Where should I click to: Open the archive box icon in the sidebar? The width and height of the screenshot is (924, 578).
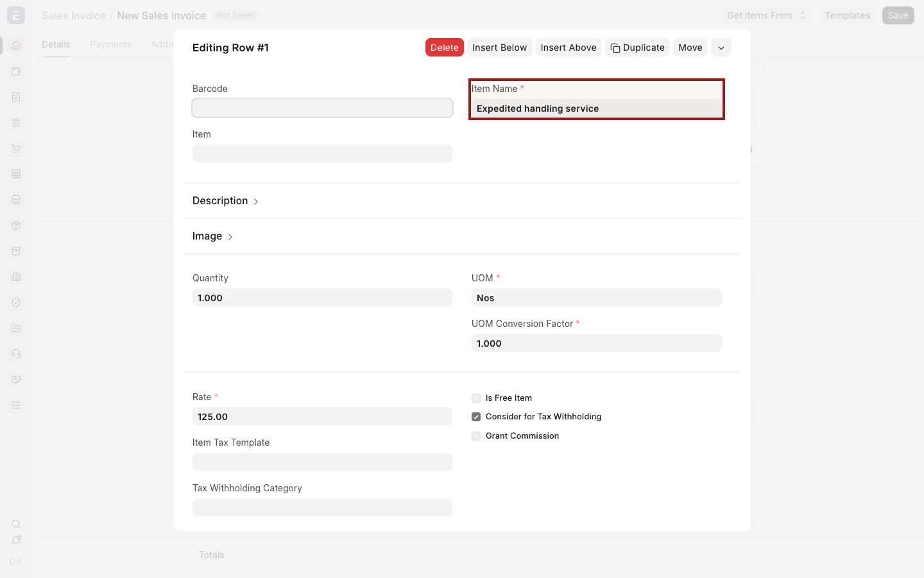16,251
